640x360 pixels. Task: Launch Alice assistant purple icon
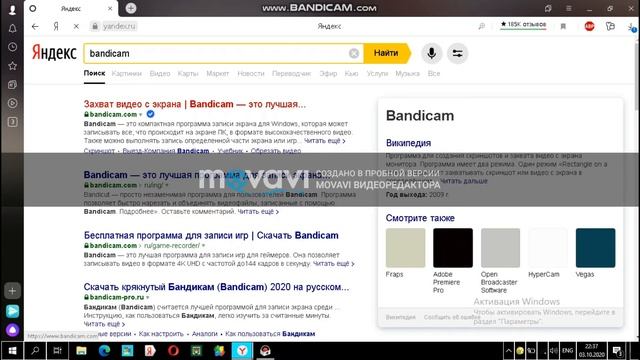pos(12,330)
